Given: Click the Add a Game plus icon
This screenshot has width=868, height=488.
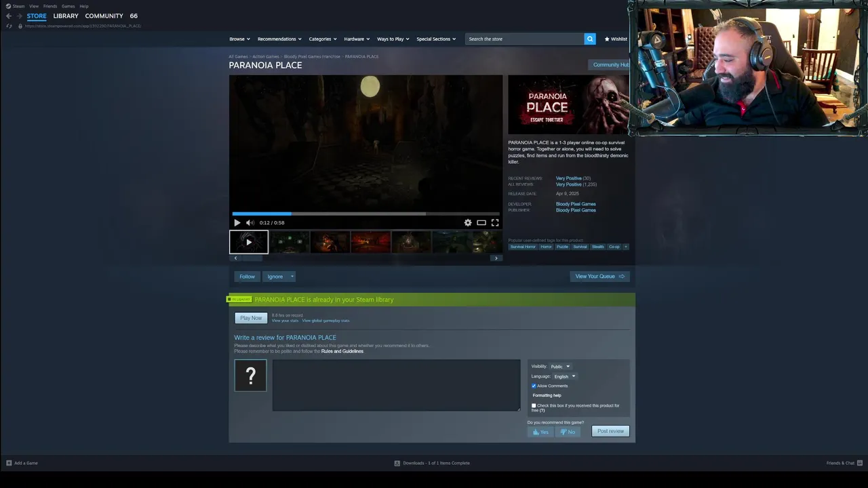Looking at the screenshot, I should point(9,463).
